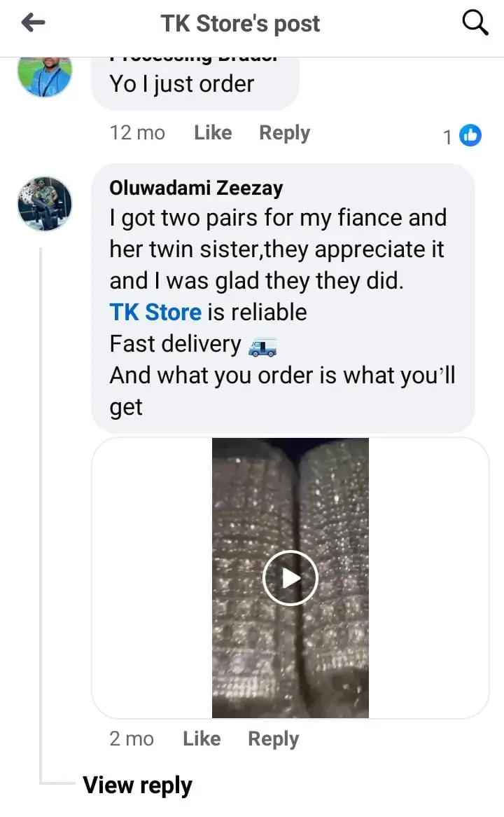Expand the thread with View reply
This screenshot has width=504, height=817.
tap(137, 785)
